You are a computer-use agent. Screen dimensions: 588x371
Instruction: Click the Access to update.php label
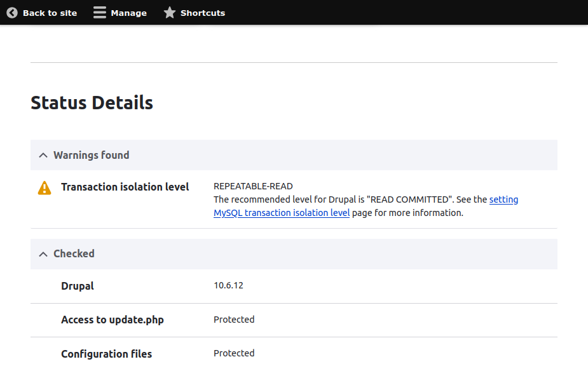tap(113, 320)
